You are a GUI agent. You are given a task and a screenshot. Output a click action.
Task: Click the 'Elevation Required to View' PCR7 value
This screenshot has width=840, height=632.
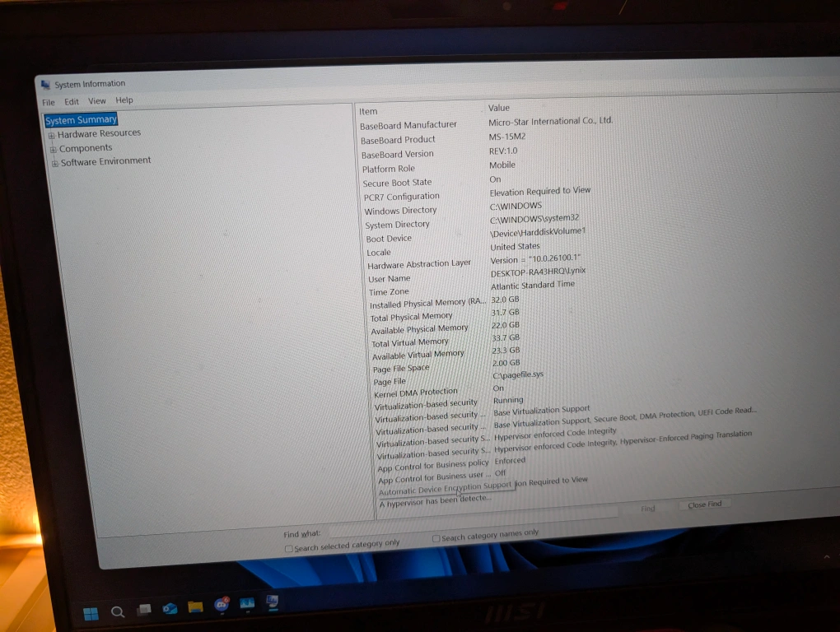(540, 191)
